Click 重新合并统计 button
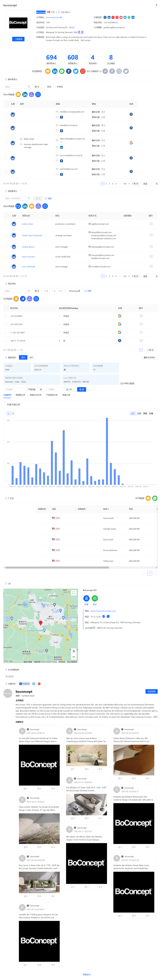161x980 pixels. coord(150,358)
